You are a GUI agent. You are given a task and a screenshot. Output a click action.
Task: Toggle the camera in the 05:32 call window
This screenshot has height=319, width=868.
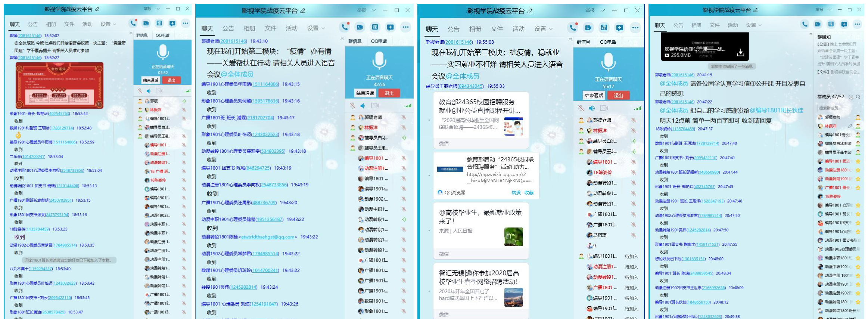(x=159, y=91)
